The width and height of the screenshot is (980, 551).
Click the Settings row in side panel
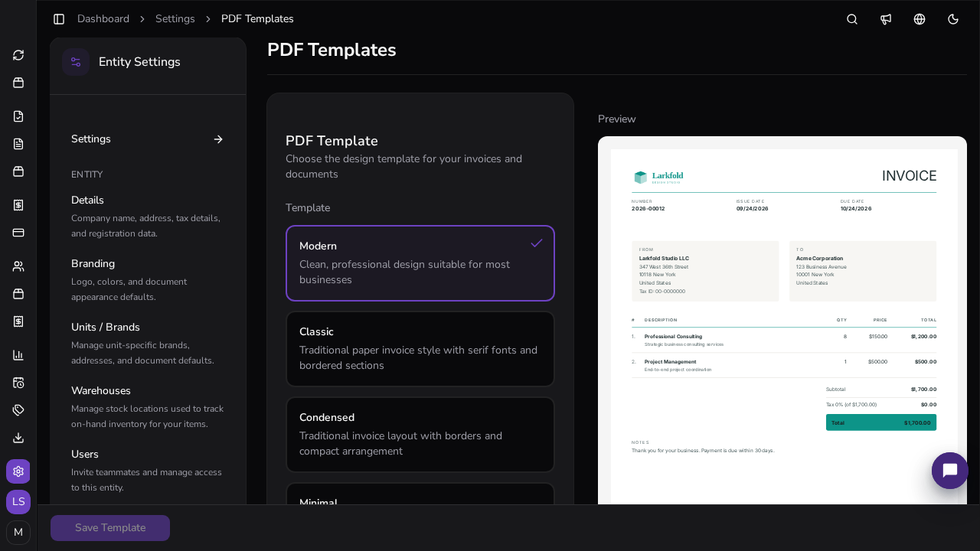(148, 139)
